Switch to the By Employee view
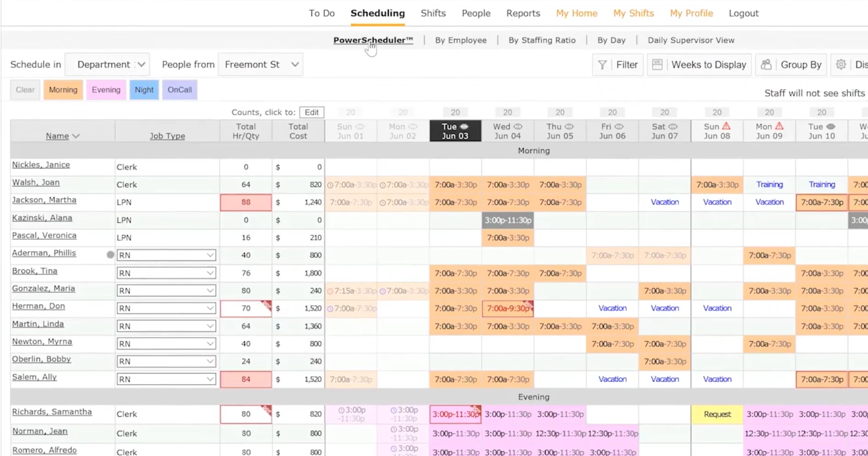 click(x=460, y=40)
